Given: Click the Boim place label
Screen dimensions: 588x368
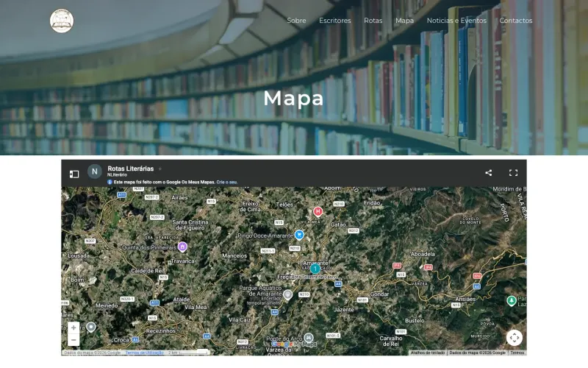Looking at the screenshot, I should coord(77,280).
